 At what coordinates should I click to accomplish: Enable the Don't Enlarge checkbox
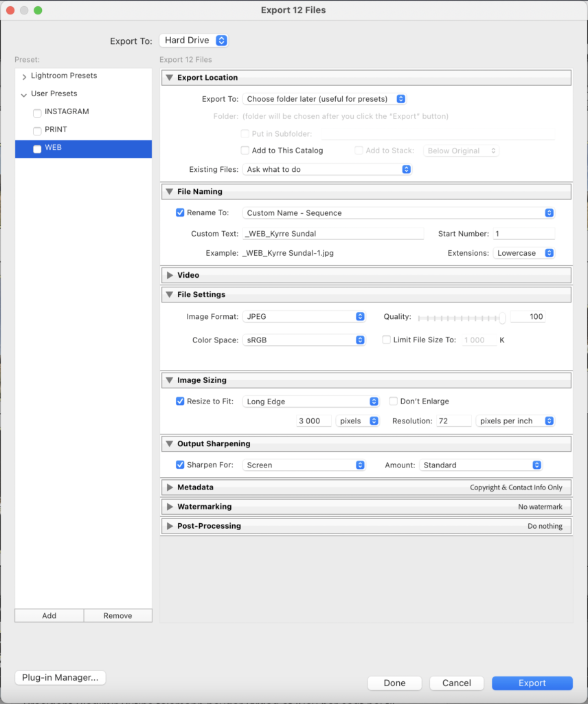point(394,401)
